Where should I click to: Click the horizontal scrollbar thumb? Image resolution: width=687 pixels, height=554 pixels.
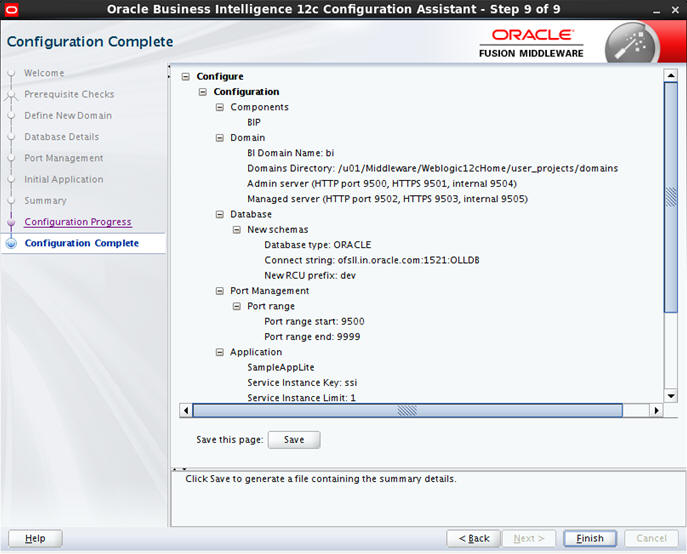407,410
